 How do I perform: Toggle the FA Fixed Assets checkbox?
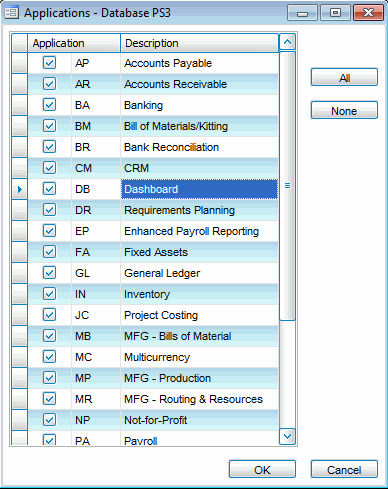click(49, 252)
